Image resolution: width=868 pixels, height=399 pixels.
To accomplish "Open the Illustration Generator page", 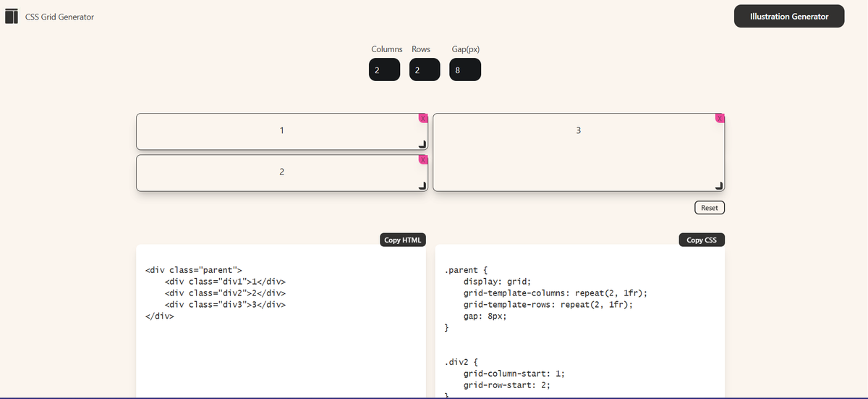I will (x=789, y=16).
